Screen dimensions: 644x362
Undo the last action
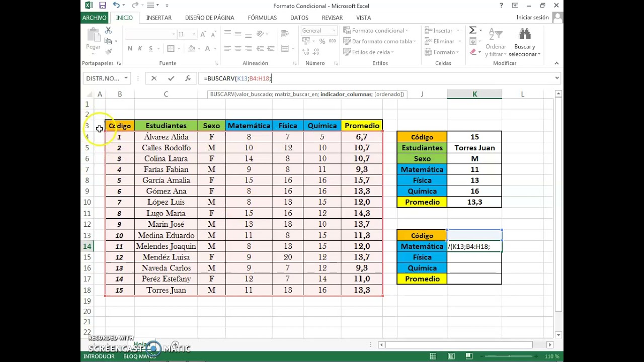pos(116,6)
